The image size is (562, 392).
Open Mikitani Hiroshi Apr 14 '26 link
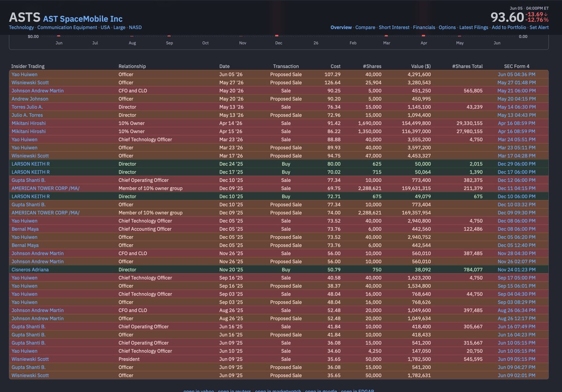(x=29, y=123)
